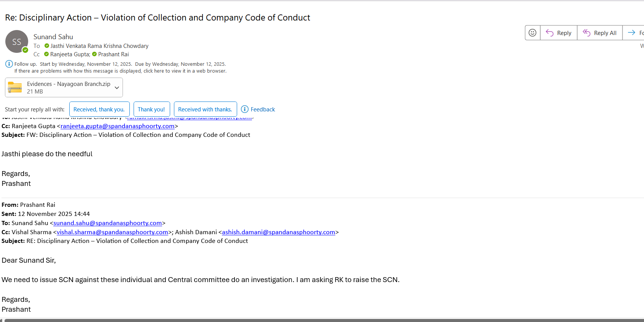Open sunand.sahu email address link
This screenshot has height=322, width=644.
[107, 223]
